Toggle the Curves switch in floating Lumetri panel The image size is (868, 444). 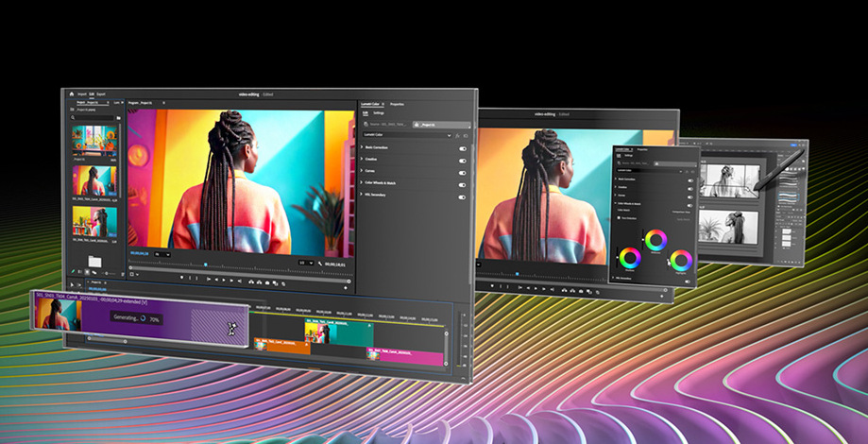[x=690, y=197]
